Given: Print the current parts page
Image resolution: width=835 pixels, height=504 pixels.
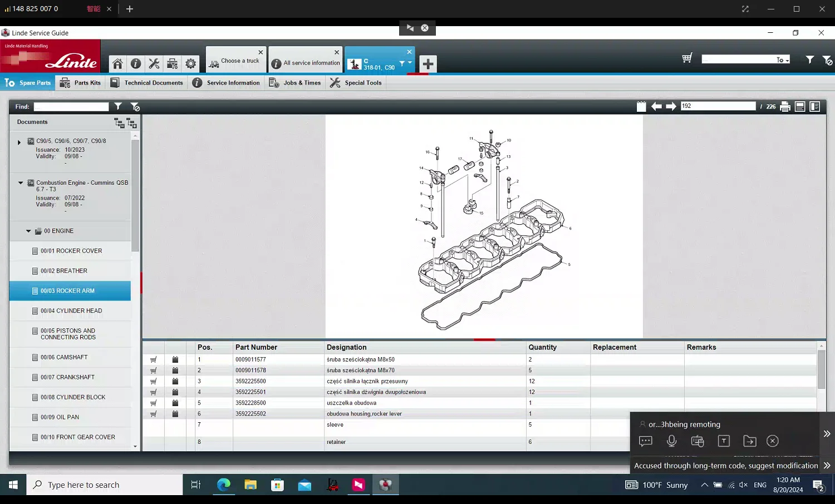Looking at the screenshot, I should point(785,107).
